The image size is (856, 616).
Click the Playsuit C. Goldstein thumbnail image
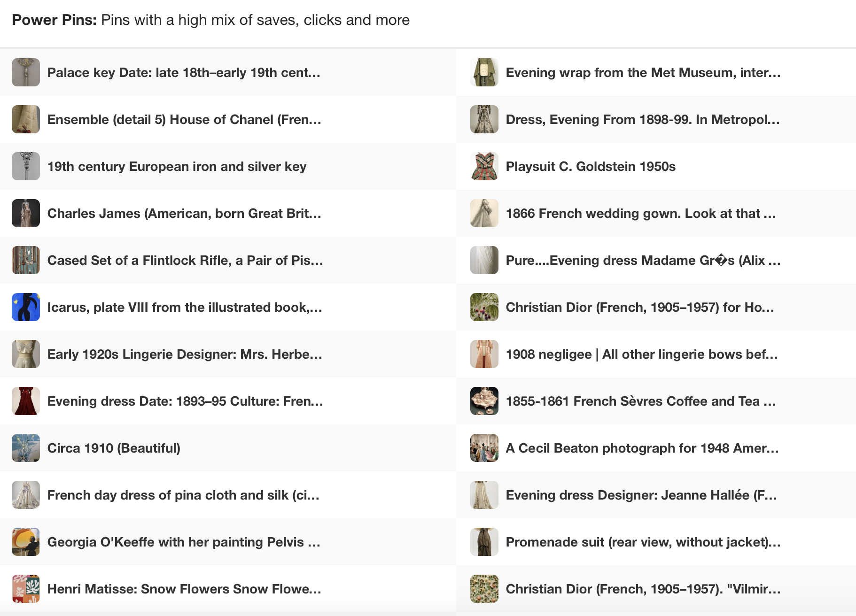pos(484,166)
